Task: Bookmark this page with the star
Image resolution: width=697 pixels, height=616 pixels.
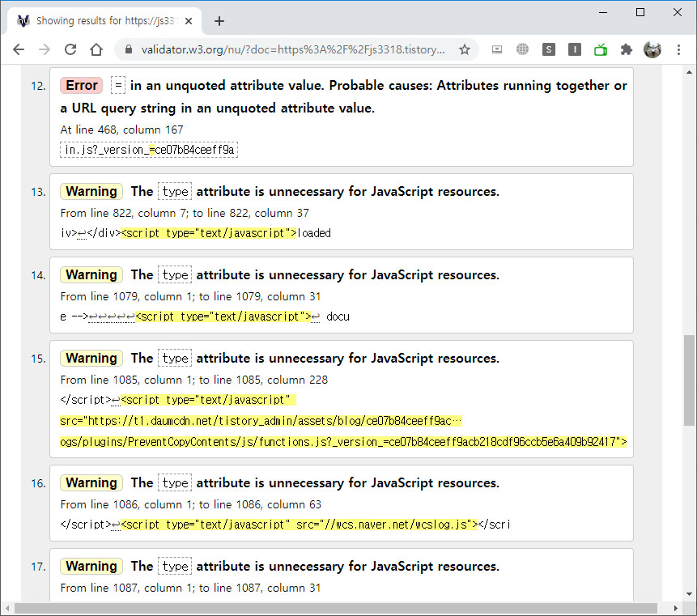Action: pos(465,49)
